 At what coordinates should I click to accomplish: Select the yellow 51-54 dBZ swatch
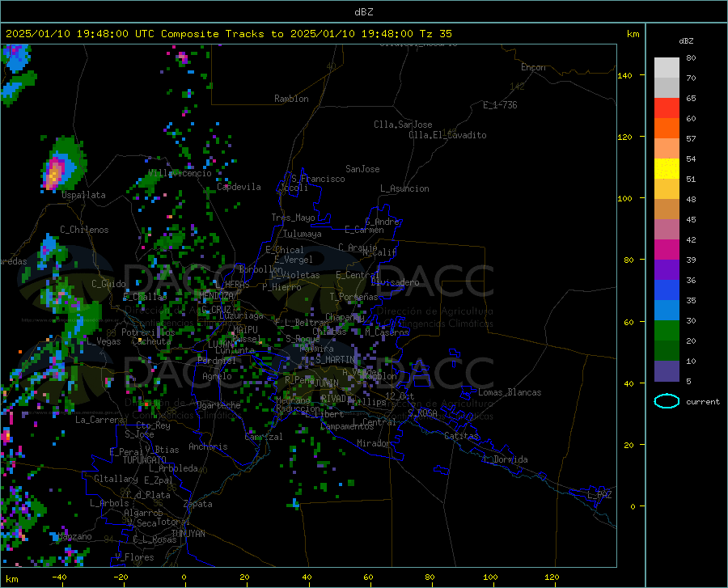click(667, 169)
